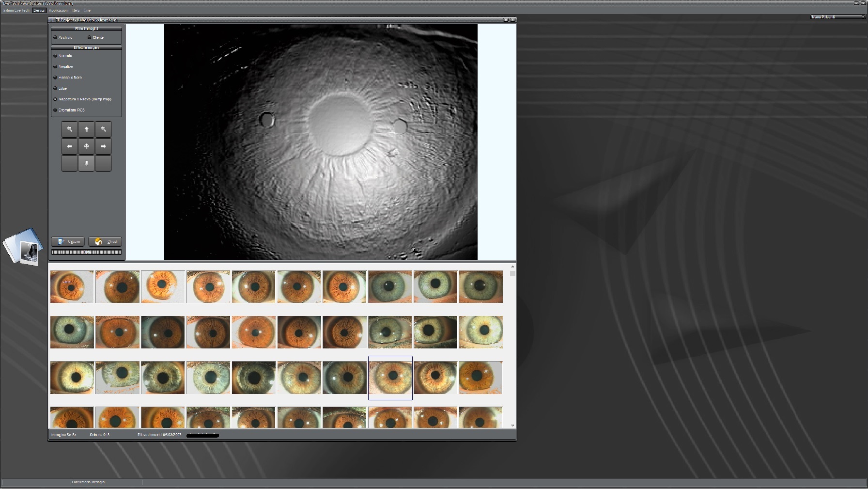Click the thumbnail gallery vertical scrollbar thumb

pos(512,274)
